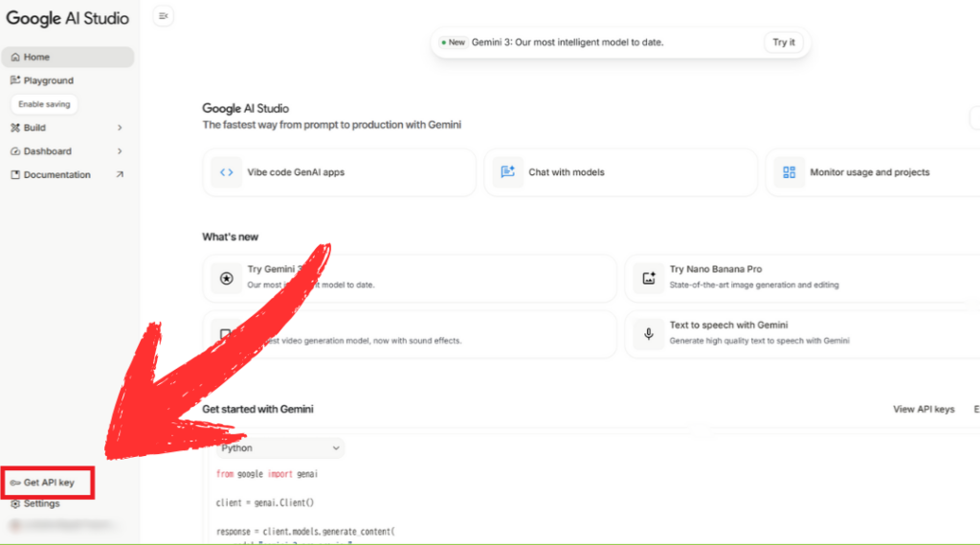This screenshot has height=545, width=980.
Task: Click the code brackets icon for Vibe code
Action: point(227,172)
